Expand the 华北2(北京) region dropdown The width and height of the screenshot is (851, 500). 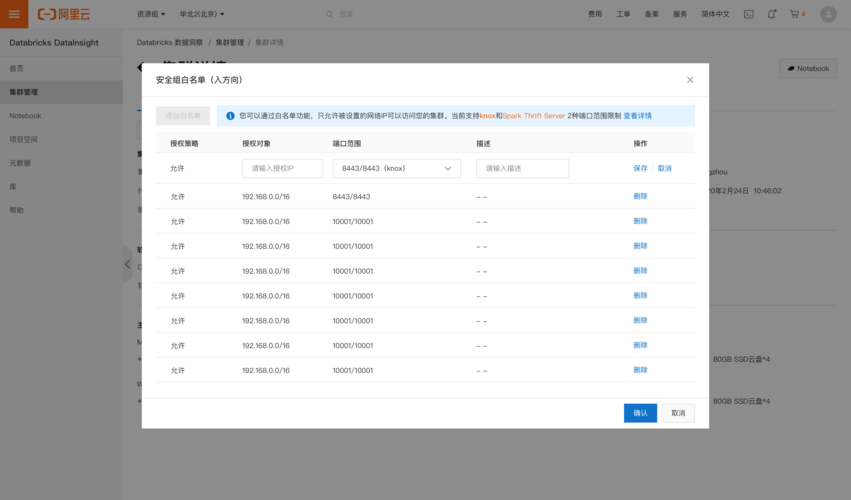pos(202,15)
